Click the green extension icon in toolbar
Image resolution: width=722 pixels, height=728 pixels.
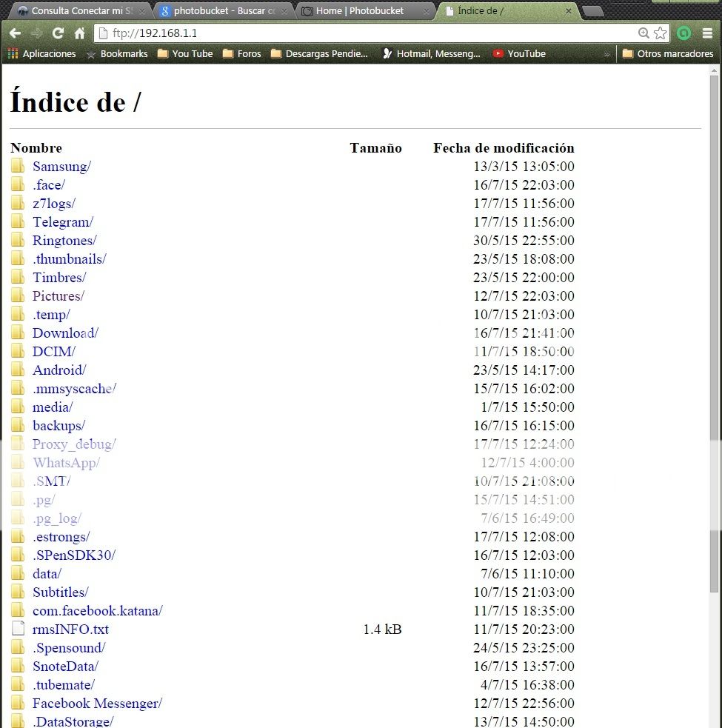(x=684, y=33)
